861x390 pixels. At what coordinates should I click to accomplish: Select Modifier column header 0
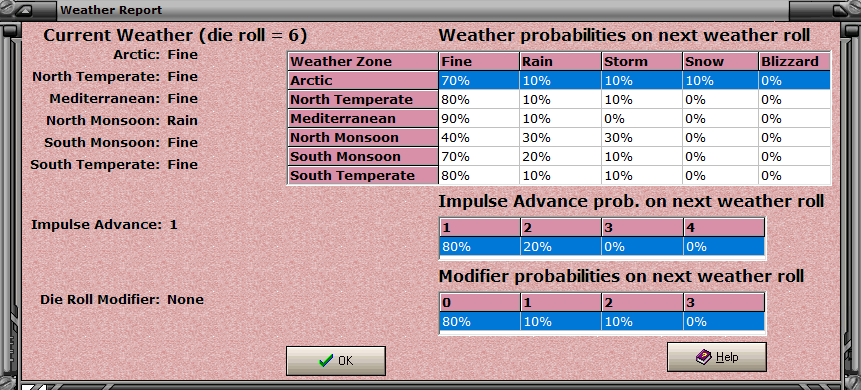(x=480, y=302)
